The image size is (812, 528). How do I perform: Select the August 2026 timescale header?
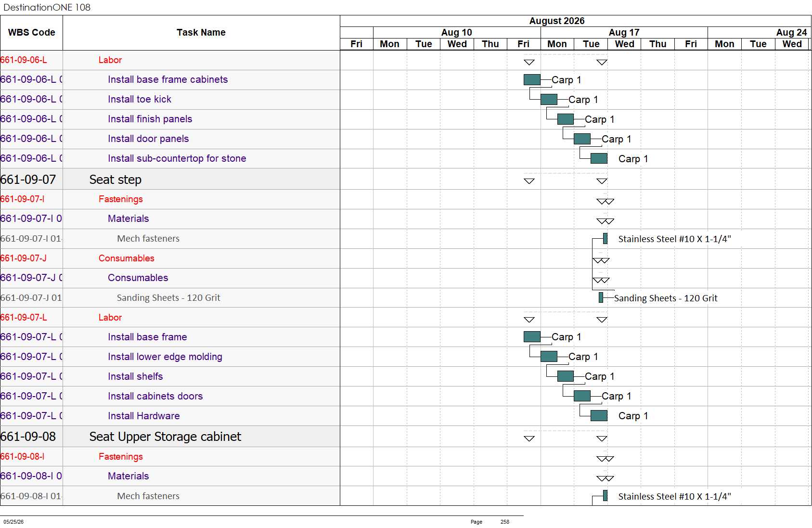557,21
